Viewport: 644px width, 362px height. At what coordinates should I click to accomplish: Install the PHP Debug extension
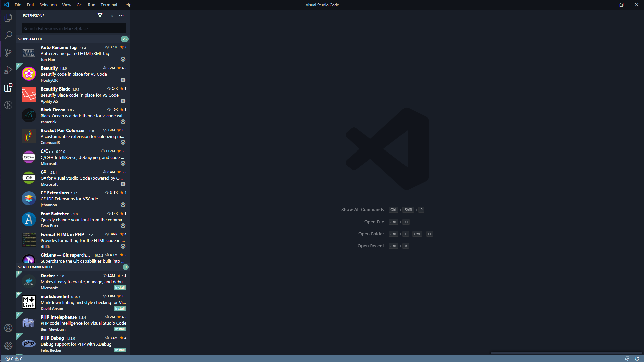pos(120,350)
